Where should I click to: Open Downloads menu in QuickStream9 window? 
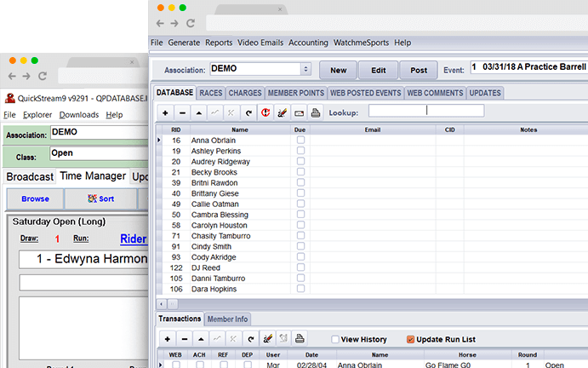pyautogui.click(x=79, y=115)
